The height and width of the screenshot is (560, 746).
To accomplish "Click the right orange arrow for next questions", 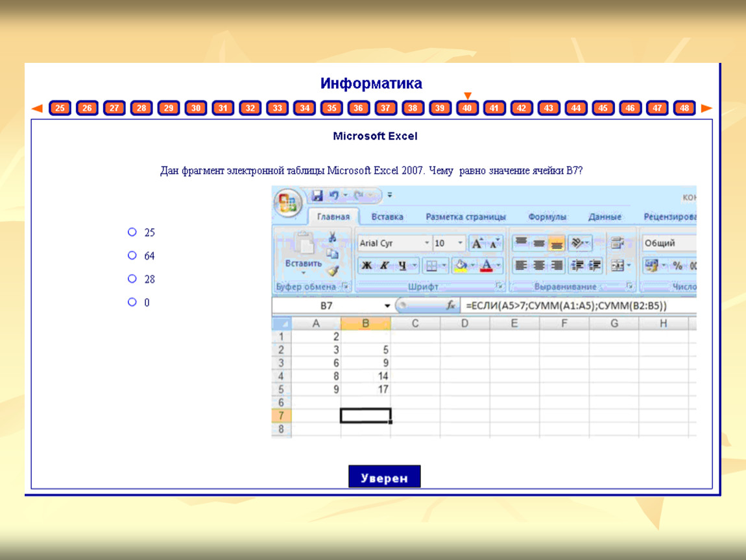I will coord(706,108).
